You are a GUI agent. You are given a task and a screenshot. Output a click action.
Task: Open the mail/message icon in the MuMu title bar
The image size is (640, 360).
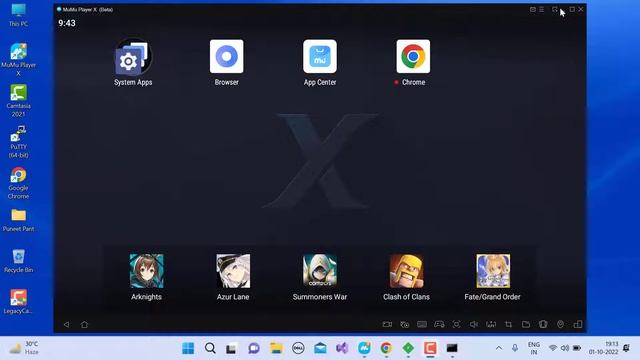[x=533, y=9]
